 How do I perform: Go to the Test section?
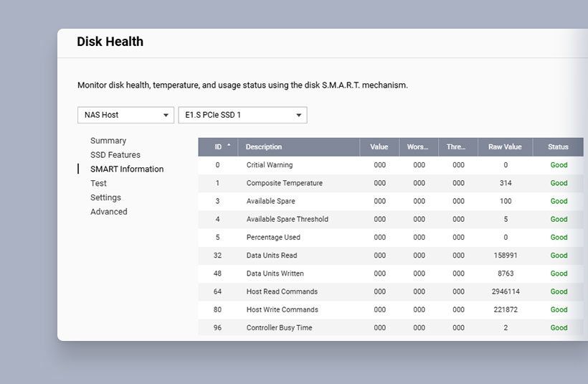[99, 184]
